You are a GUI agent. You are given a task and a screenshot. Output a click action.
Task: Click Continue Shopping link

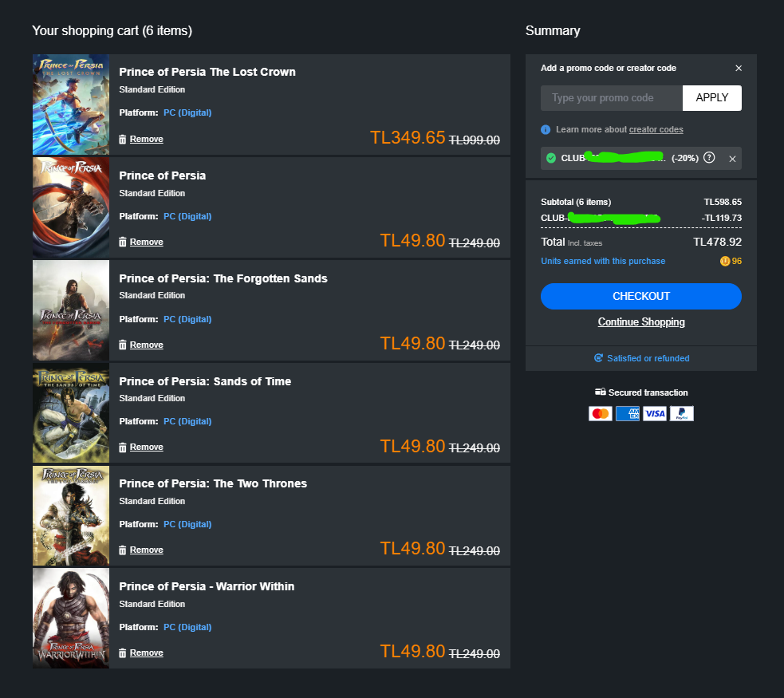pyautogui.click(x=641, y=322)
